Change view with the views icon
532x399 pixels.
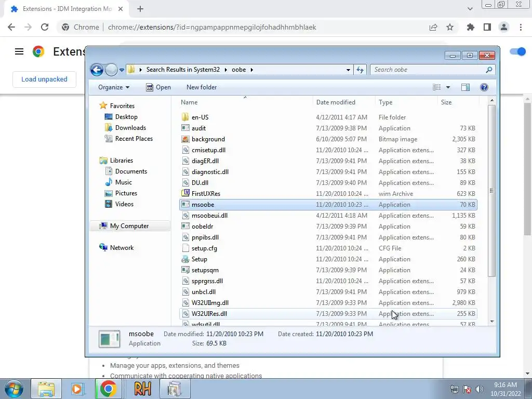pyautogui.click(x=436, y=87)
